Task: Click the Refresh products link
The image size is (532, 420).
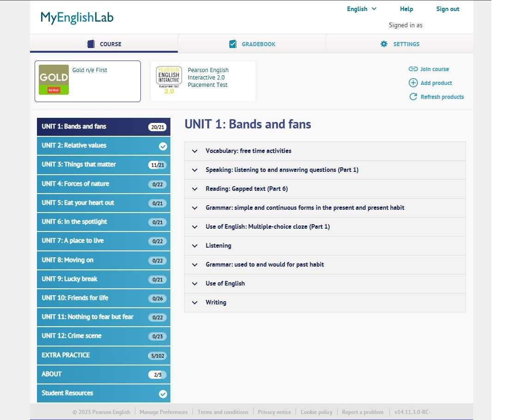Action: (x=442, y=97)
